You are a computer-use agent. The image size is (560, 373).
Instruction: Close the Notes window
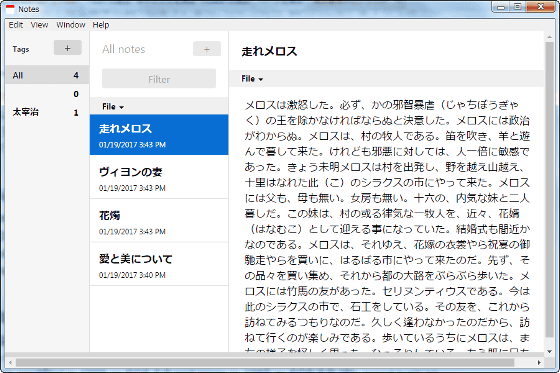coord(540,7)
